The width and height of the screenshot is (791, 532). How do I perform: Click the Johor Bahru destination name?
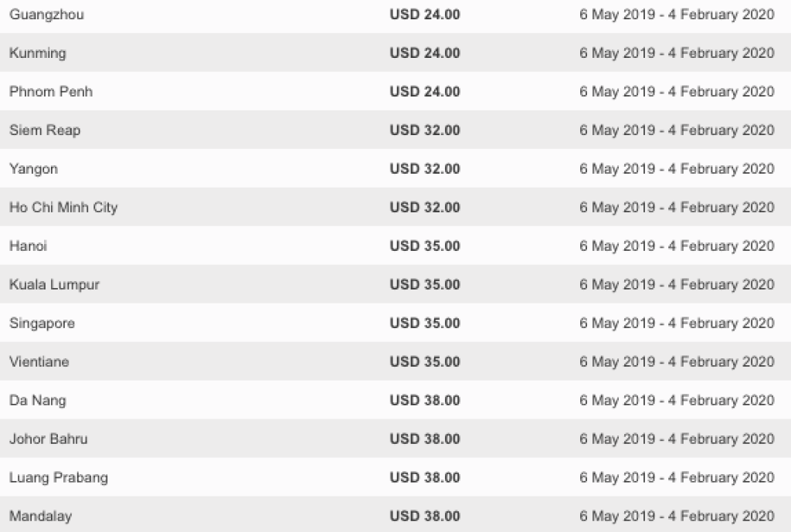pos(48,439)
